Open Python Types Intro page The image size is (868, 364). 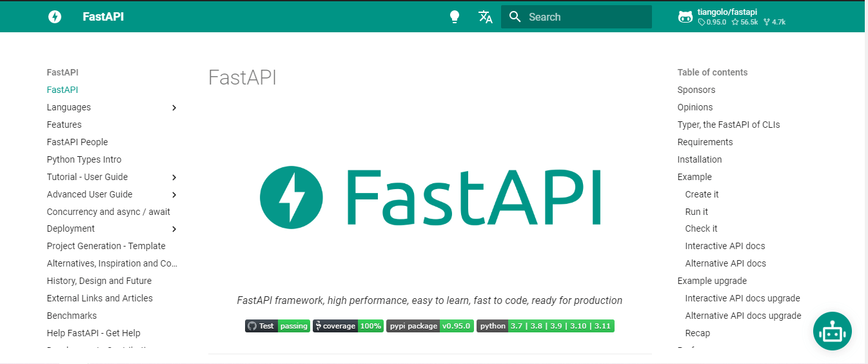(x=84, y=159)
